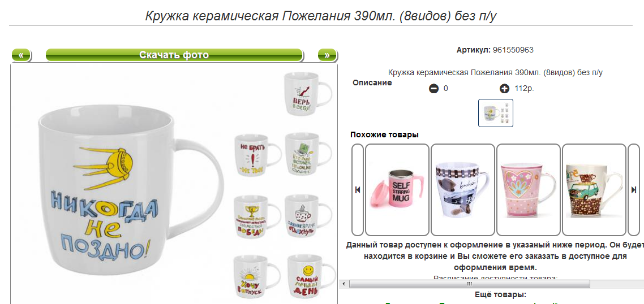Click the Скачать фото button

(174, 55)
